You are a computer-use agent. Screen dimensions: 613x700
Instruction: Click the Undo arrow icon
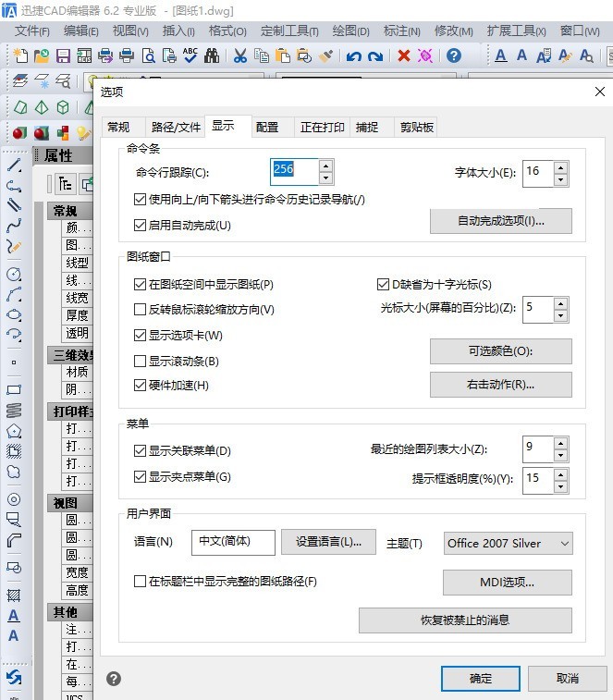[354, 56]
